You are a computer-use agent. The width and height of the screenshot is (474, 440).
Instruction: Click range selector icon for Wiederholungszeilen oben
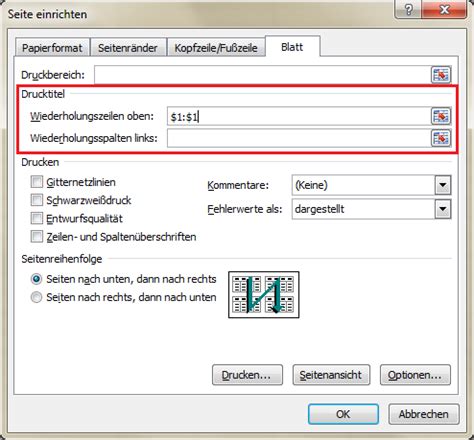tap(441, 116)
